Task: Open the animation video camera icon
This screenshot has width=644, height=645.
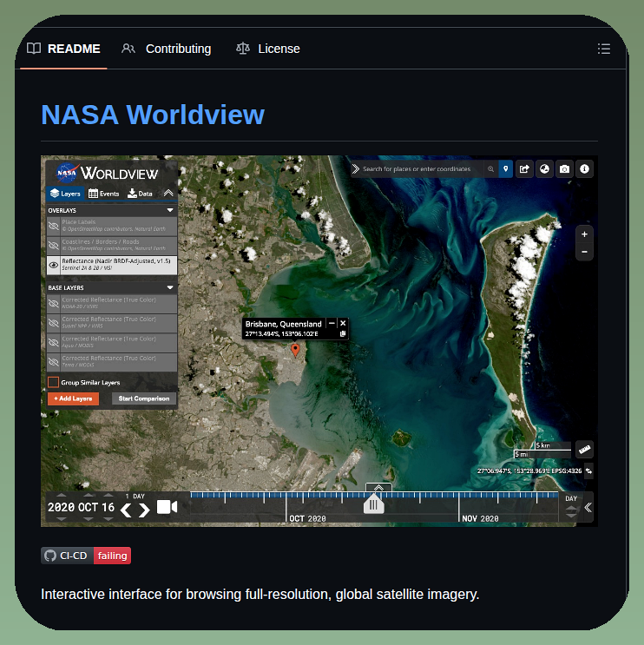Action: point(167,507)
